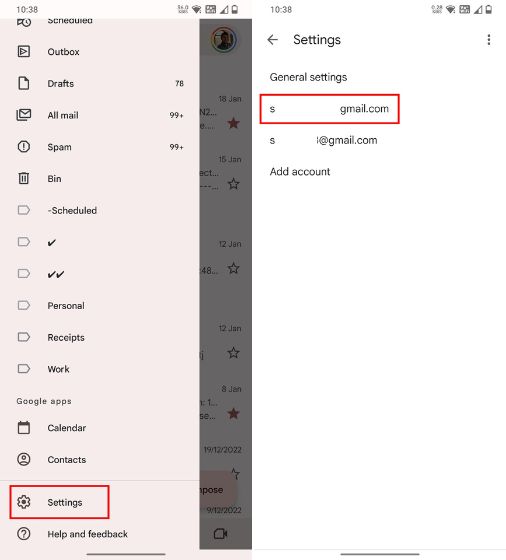Star the 12 Jan email ending in 48

click(x=234, y=268)
